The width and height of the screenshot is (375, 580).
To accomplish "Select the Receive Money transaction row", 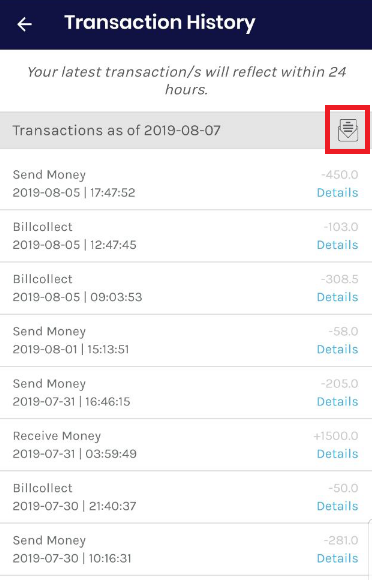I will [186, 445].
